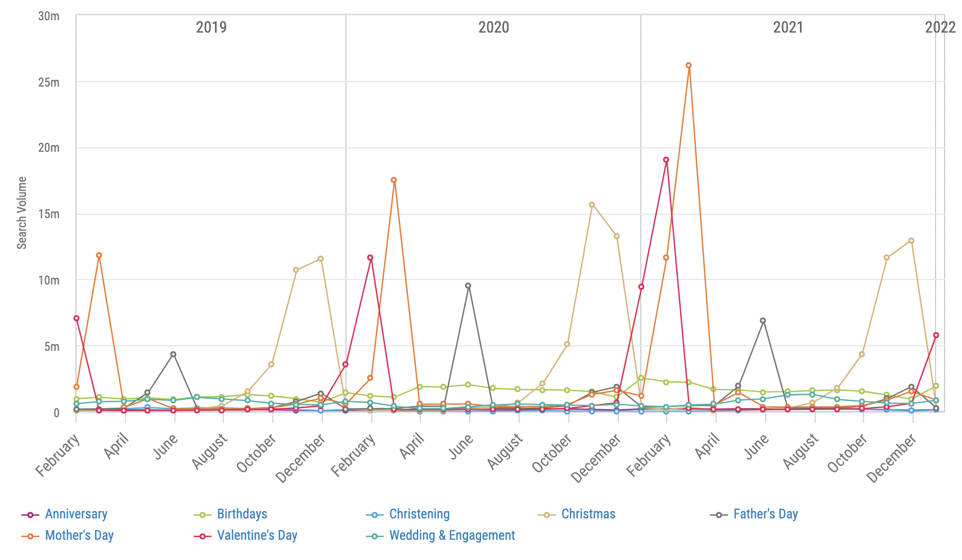
Task: Click the Father's Day legend marker icon
Action: (x=718, y=514)
